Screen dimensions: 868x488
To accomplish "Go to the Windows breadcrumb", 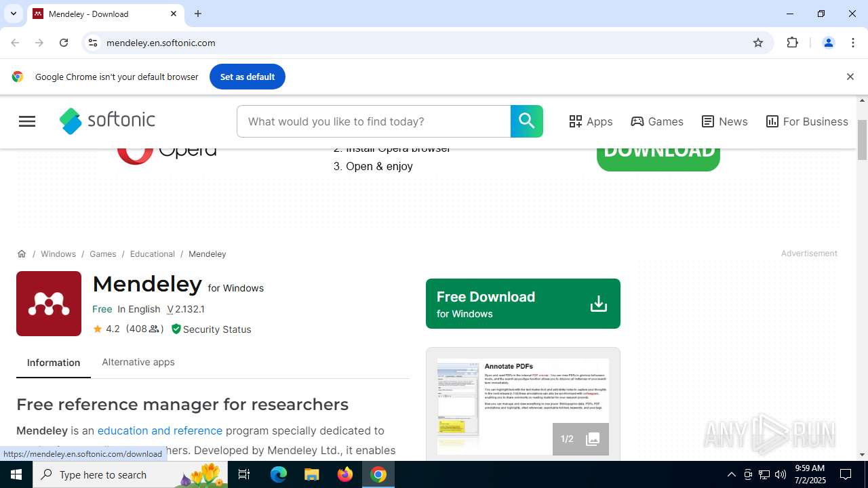I will point(58,253).
